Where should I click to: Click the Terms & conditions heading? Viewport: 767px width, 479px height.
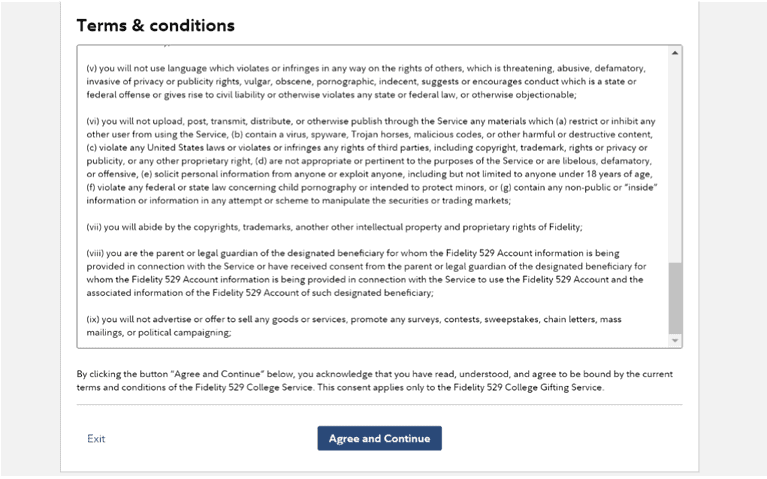click(x=156, y=25)
